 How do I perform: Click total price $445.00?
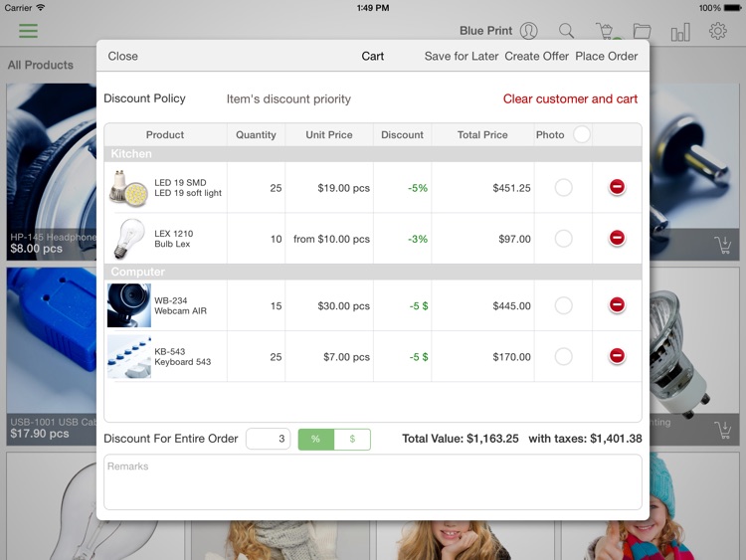point(511,306)
